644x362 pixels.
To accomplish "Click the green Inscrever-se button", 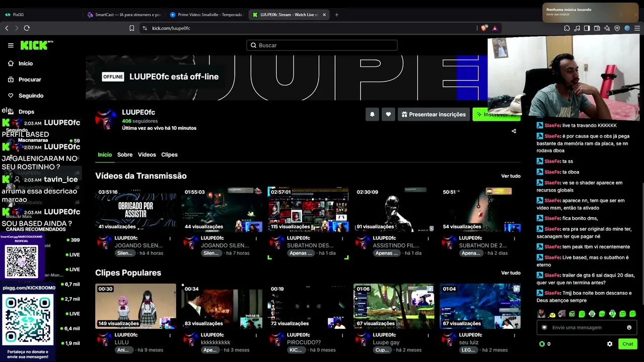I will (496, 115).
